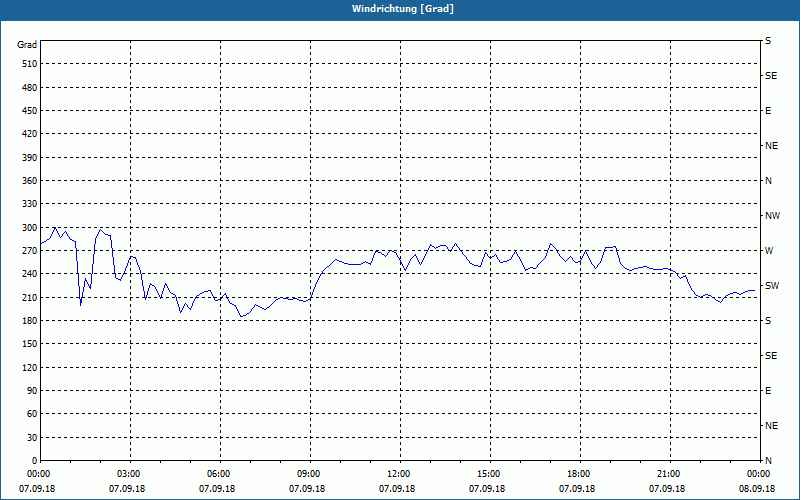Viewport: 800px width, 500px height.
Task: Click the SW compass label on right axis
Action: coord(772,286)
